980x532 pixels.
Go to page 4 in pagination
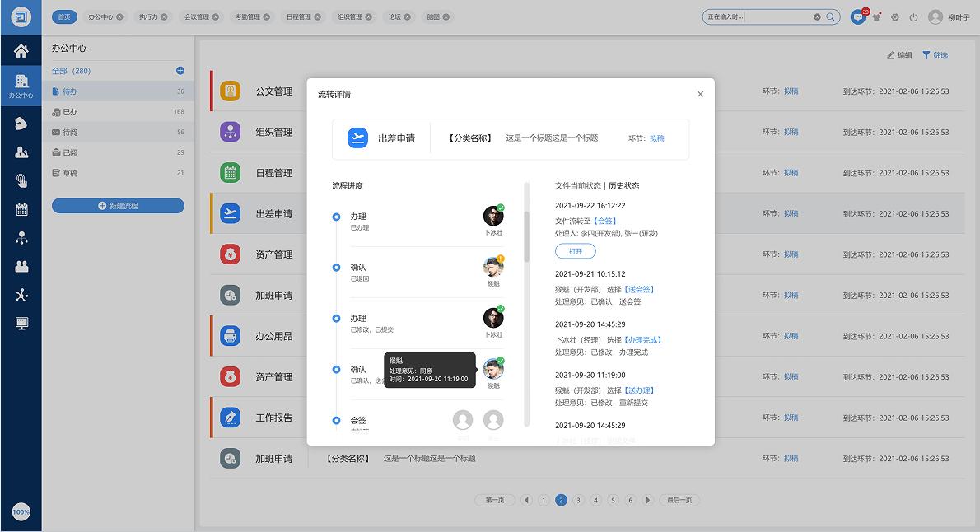click(x=595, y=500)
